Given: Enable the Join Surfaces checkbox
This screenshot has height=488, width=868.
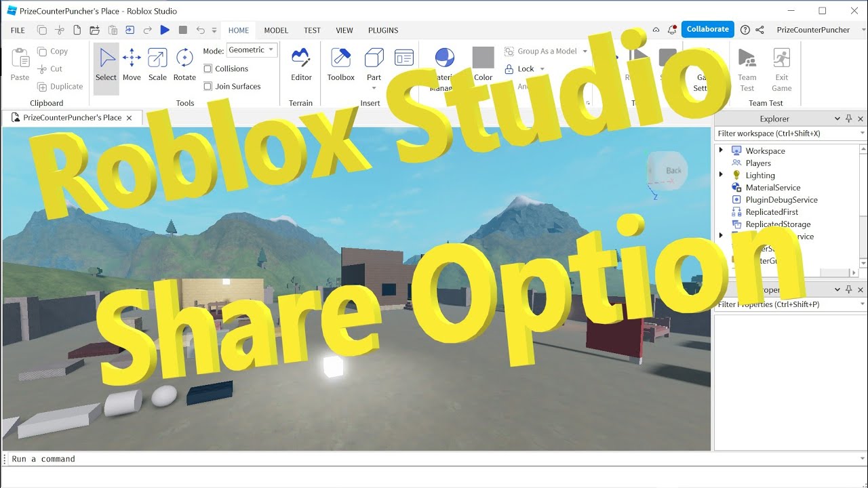Looking at the screenshot, I should pyautogui.click(x=208, y=86).
